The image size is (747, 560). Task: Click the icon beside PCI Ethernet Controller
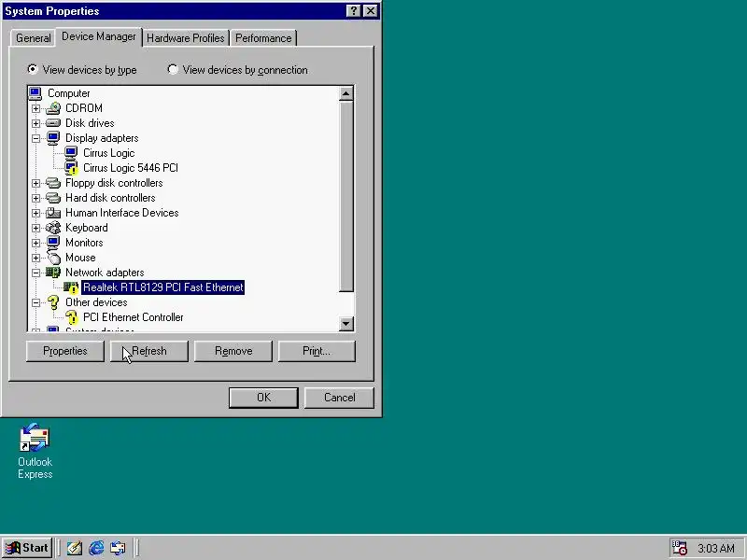(71, 317)
